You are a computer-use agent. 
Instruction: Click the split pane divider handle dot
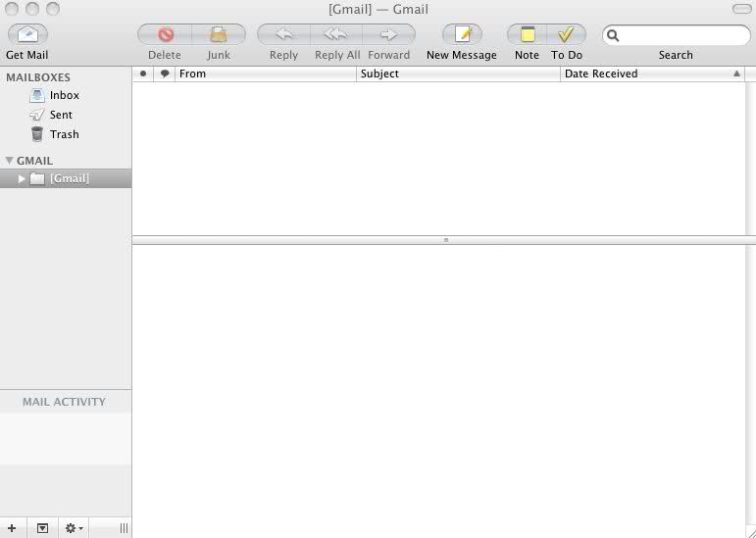pyautogui.click(x=446, y=240)
